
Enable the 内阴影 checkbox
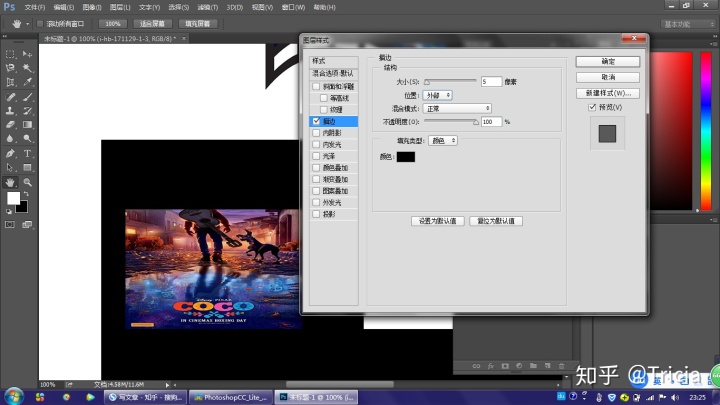(x=316, y=133)
